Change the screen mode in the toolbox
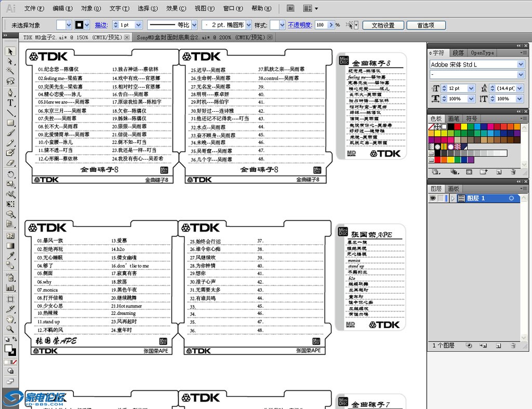532x409 pixels. 10,381
